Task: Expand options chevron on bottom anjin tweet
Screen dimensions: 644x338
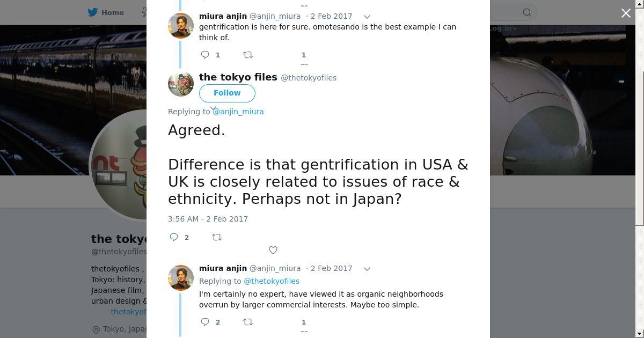Action: [367, 269]
